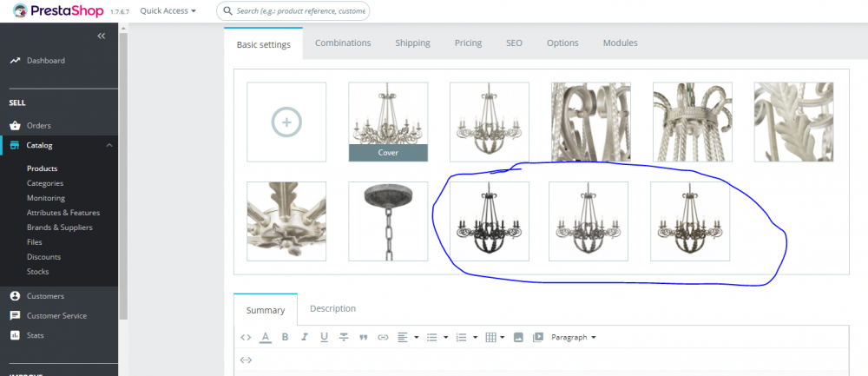Apply italic formatting in the editor toolbar
Viewport: 868px width, 376px height.
[305, 337]
